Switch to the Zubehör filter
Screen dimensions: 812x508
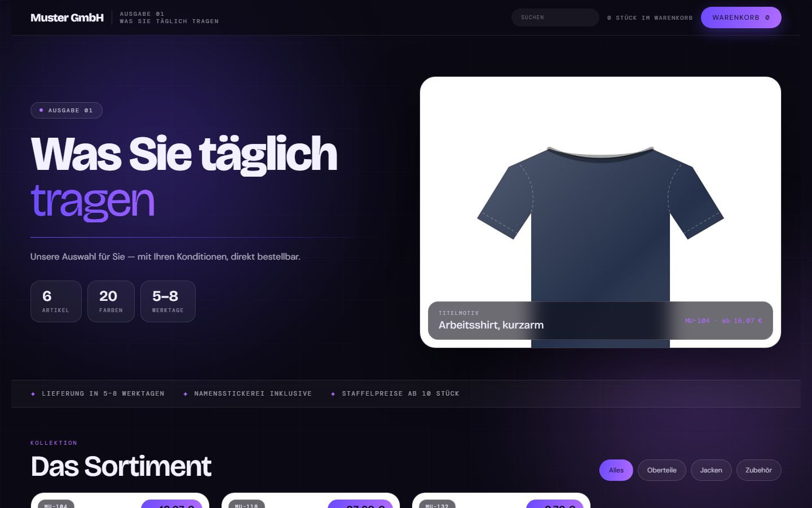pos(758,470)
